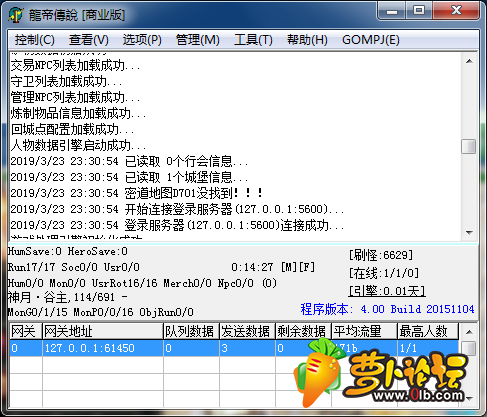This screenshot has height=417, width=487.
Task: Click gateway list scrollbar thumb
Action: pos(469,349)
